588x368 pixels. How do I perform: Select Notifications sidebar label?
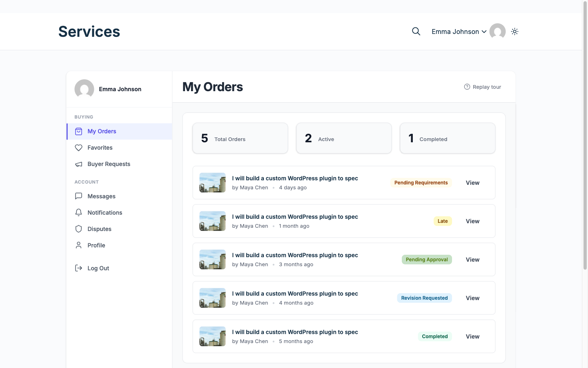[105, 213]
